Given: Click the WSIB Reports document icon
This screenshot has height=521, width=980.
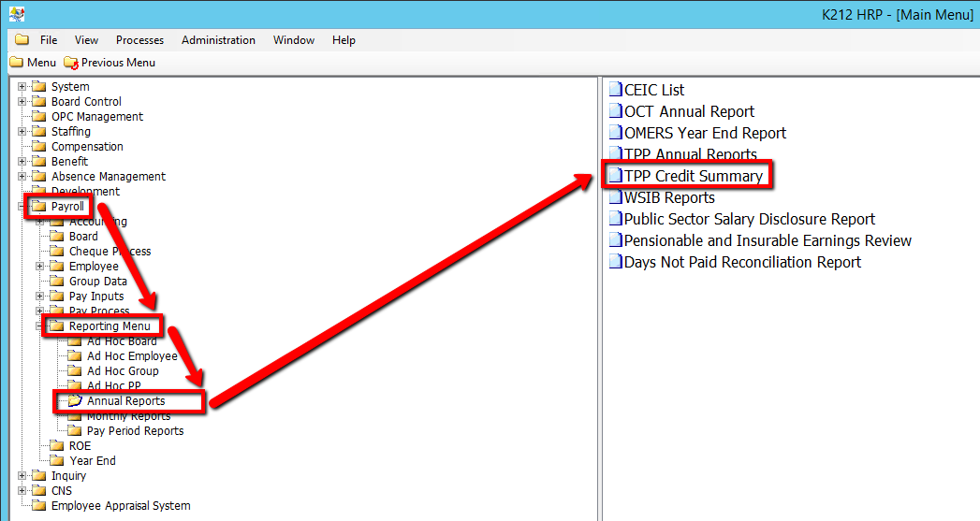Looking at the screenshot, I should pyautogui.click(x=615, y=197).
